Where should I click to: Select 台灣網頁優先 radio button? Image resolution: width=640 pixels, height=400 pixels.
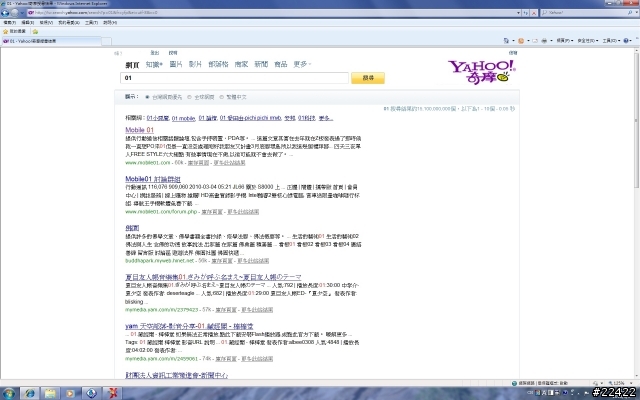(x=147, y=97)
